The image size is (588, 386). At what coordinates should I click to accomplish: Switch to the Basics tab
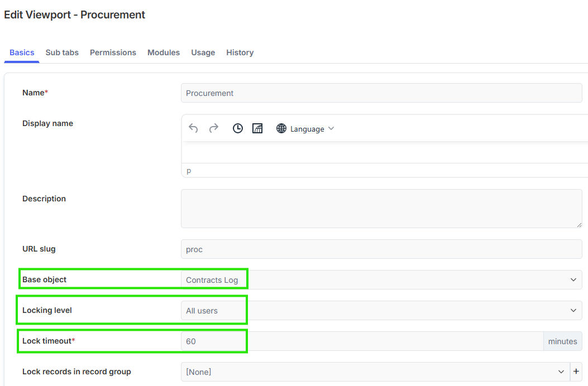[22, 52]
